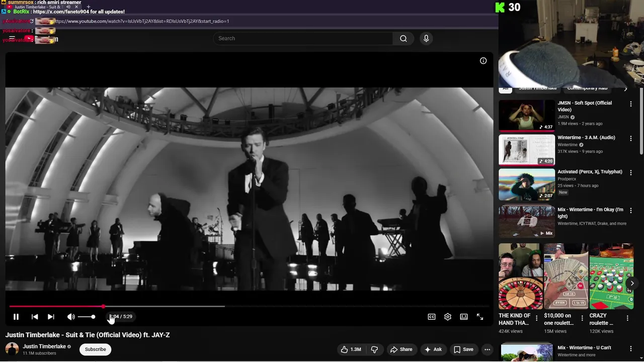The height and width of the screenshot is (362, 644).
Task: Focus the YouTube Search field
Action: pyautogui.click(x=303, y=38)
